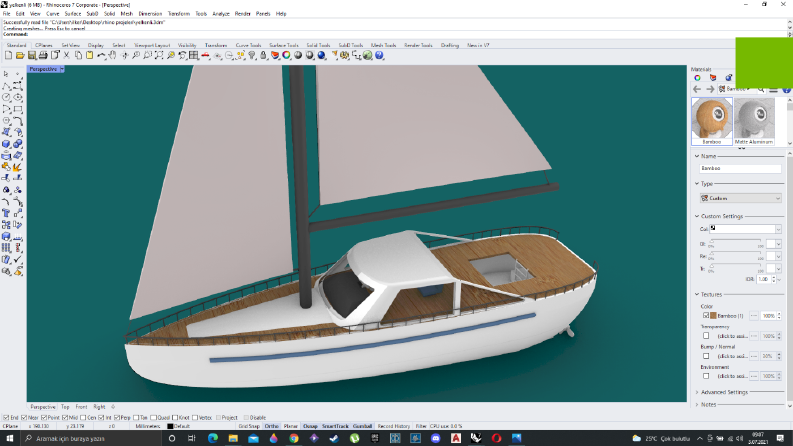This screenshot has height=446, width=793.
Task: Toggle the Near osnap checkbox
Action: pyautogui.click(x=24, y=418)
